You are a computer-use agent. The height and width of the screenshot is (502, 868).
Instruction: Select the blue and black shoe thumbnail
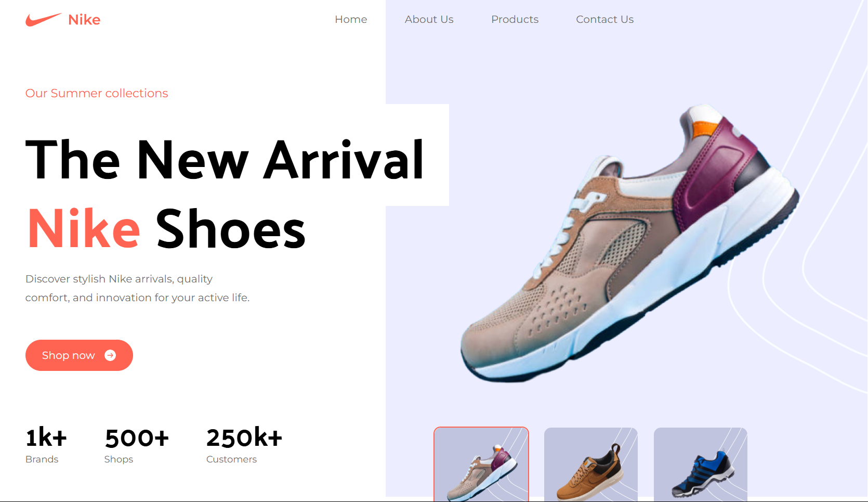(x=701, y=464)
